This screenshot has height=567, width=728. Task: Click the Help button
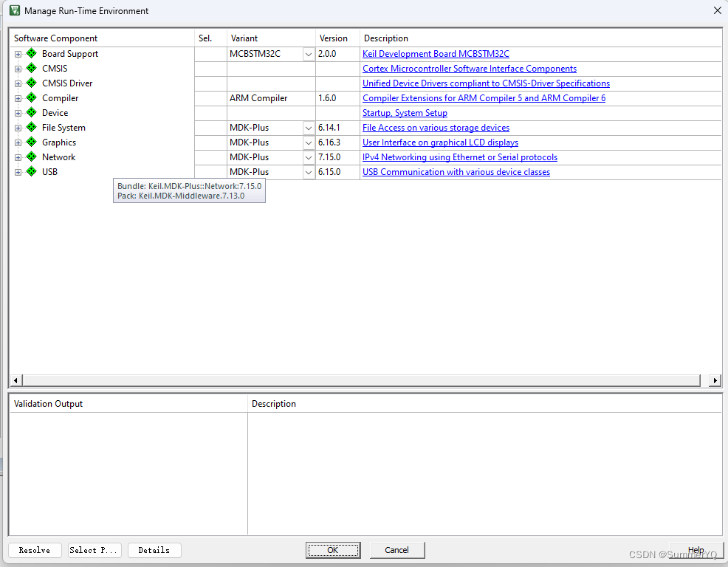click(x=696, y=550)
